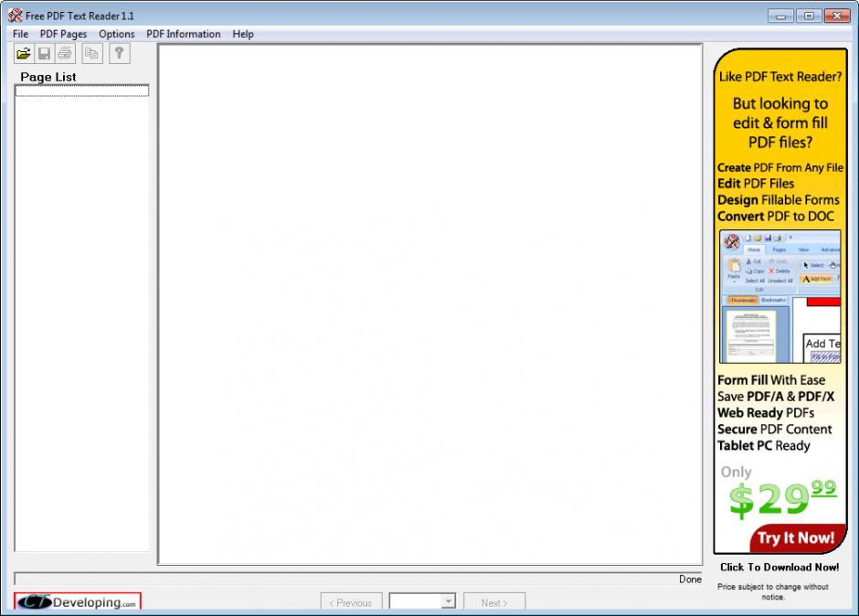The height and width of the screenshot is (616, 859).
Task: Click the Page List heading
Action: pos(48,77)
